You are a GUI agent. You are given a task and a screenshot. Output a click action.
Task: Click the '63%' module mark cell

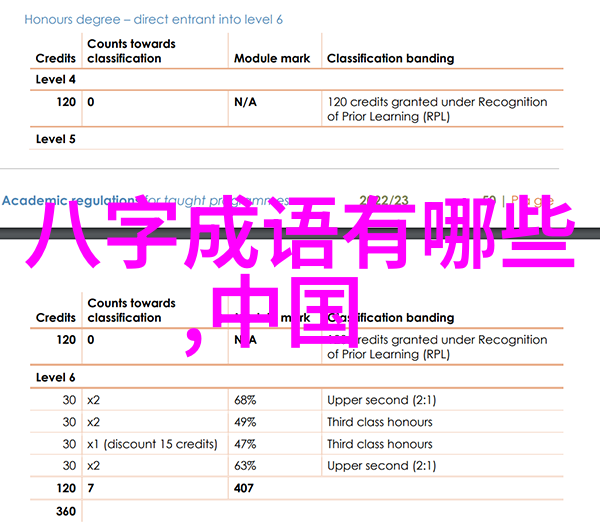point(245,466)
